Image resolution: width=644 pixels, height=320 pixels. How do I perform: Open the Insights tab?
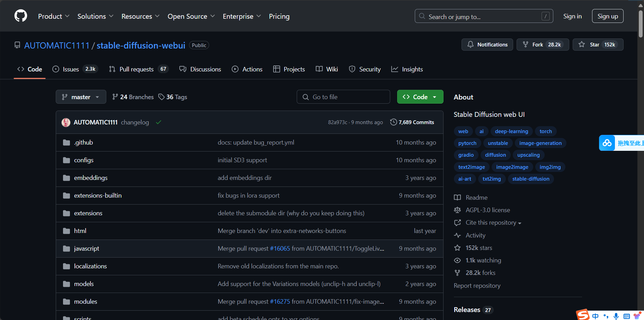(407, 69)
